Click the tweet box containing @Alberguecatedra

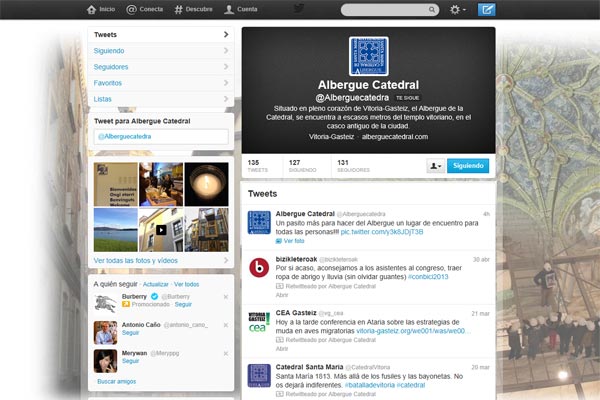(160, 135)
